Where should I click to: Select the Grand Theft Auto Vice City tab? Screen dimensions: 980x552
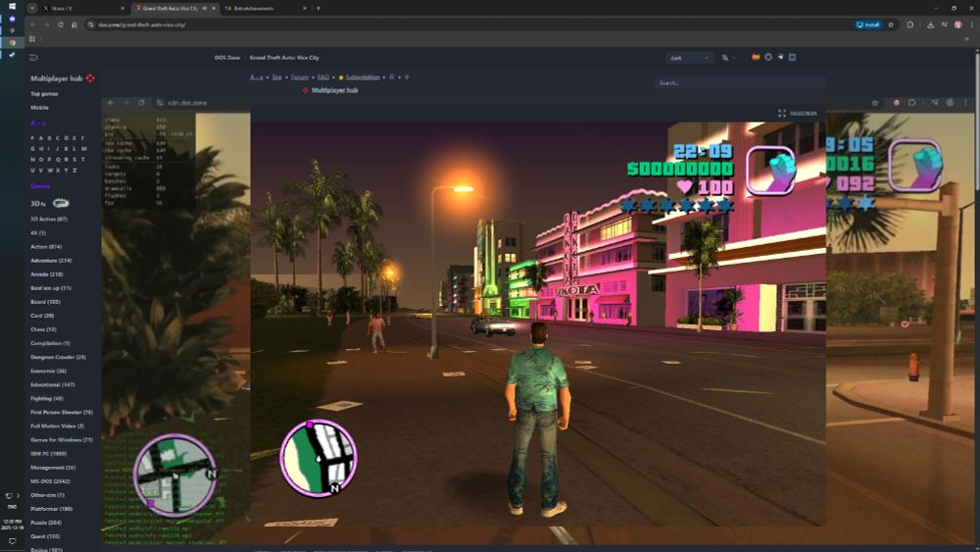tap(173, 8)
